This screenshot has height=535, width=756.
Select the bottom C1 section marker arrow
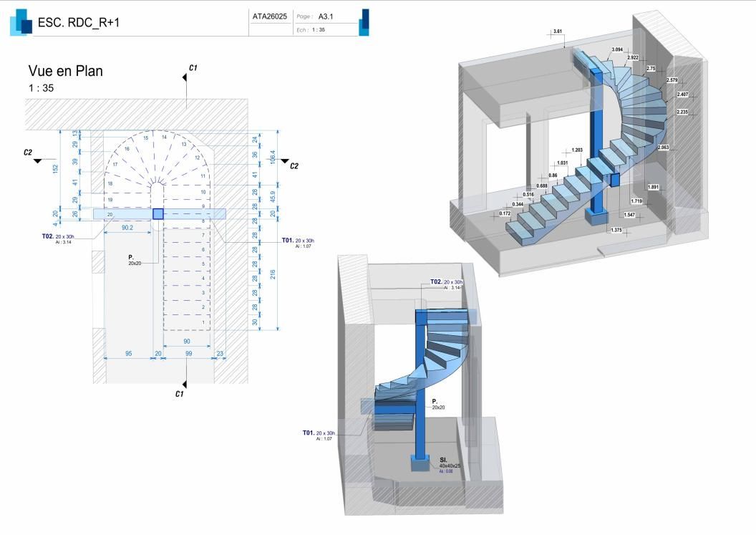(x=184, y=384)
